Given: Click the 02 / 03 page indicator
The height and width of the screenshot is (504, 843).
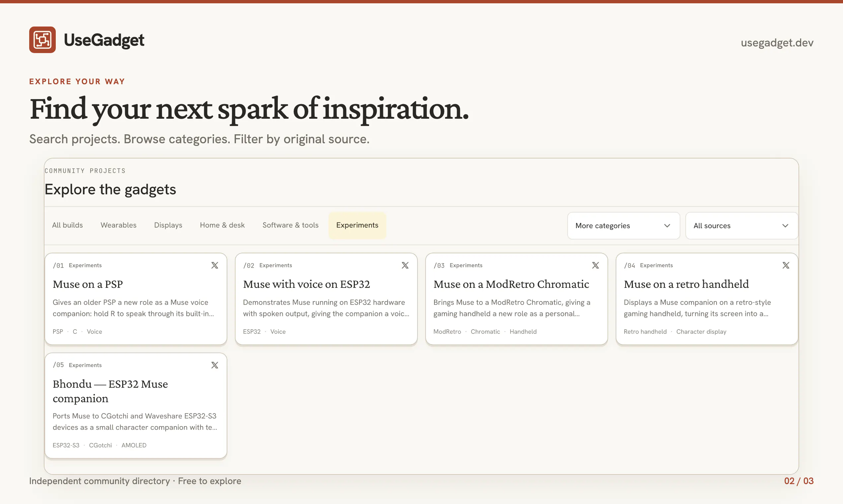Looking at the screenshot, I should [x=799, y=481].
